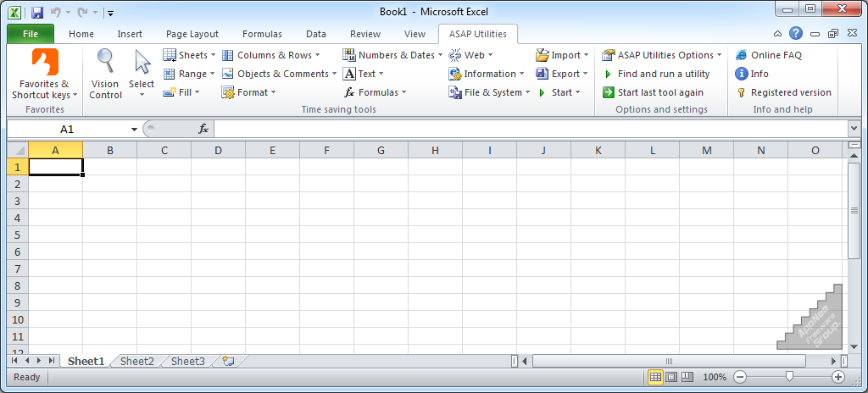Click the Save icon in Quick Access
Screen dimensions: 868x393
tap(37, 12)
